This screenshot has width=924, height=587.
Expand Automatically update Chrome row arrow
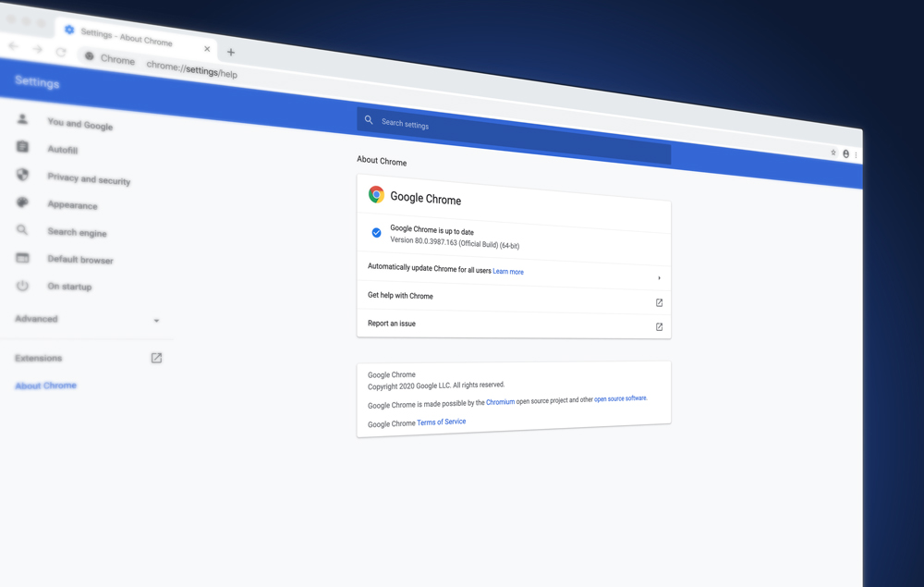click(x=660, y=277)
